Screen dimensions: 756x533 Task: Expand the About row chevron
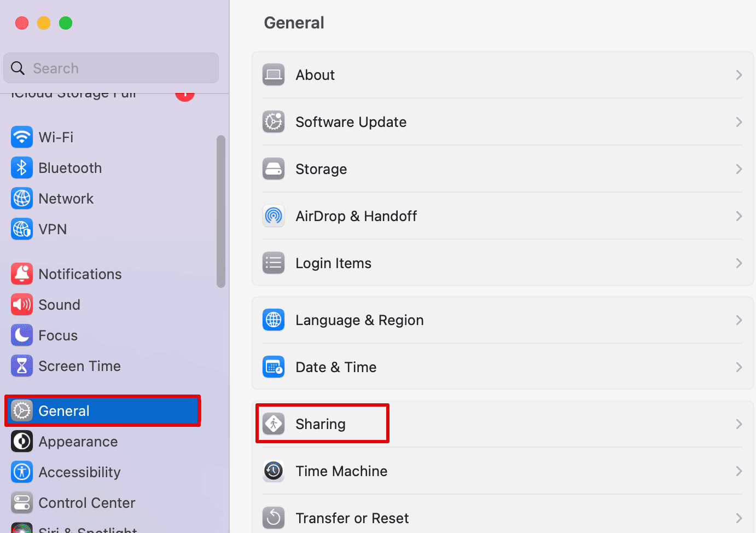[739, 74]
